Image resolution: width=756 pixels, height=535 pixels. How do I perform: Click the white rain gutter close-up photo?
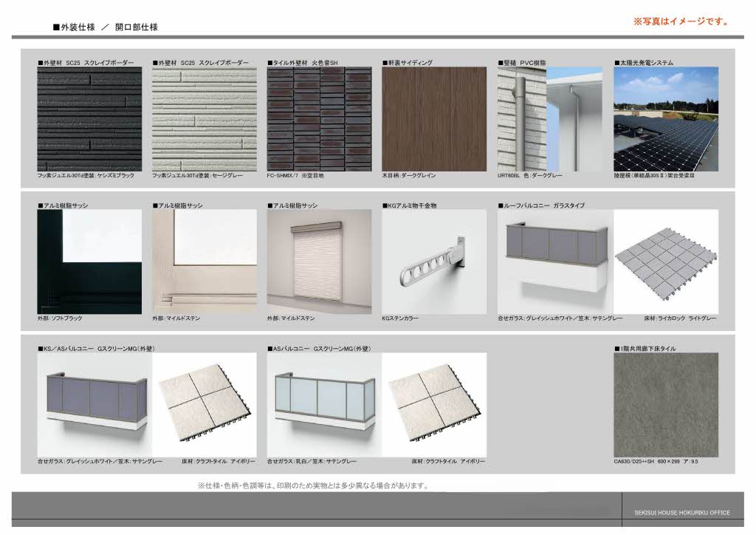(x=574, y=119)
